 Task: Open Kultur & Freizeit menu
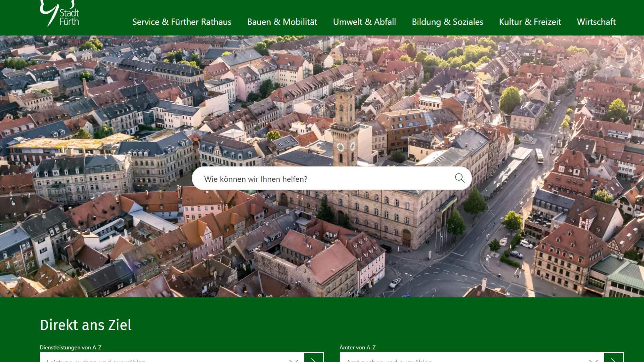(530, 22)
